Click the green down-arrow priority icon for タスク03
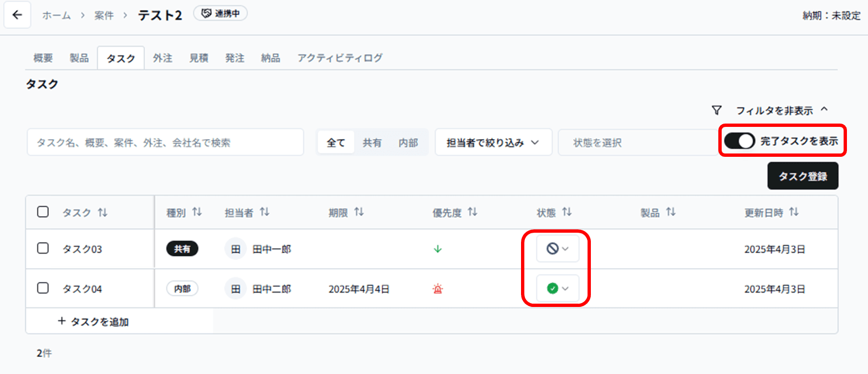 pyautogui.click(x=438, y=249)
